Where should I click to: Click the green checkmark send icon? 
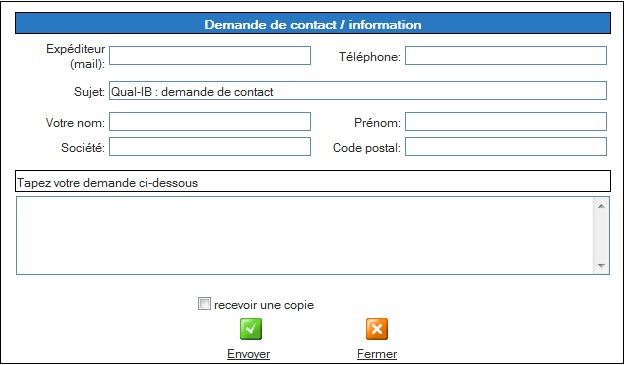pyautogui.click(x=251, y=329)
